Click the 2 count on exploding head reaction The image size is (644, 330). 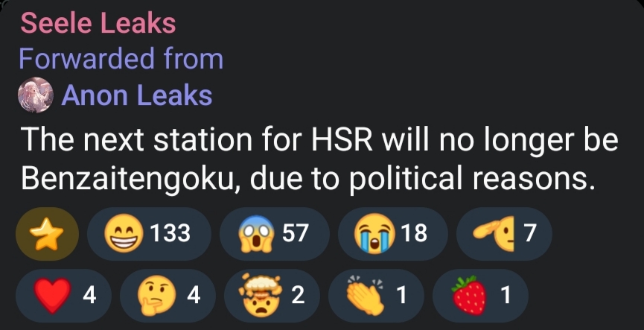click(299, 295)
